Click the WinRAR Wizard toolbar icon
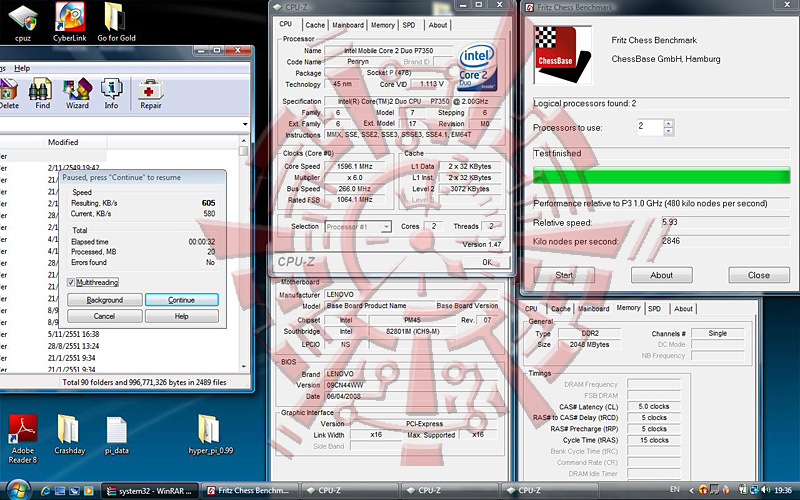800x500 pixels. (77, 94)
